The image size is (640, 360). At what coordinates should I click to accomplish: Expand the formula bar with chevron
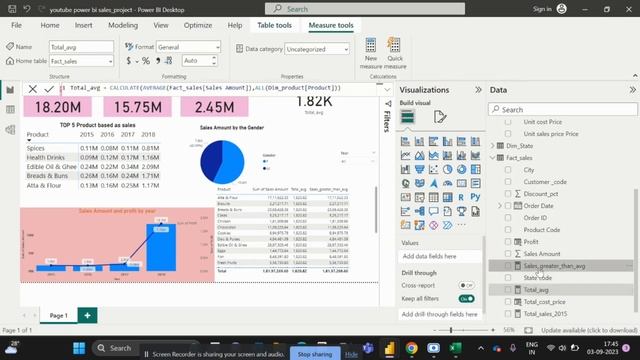point(387,89)
